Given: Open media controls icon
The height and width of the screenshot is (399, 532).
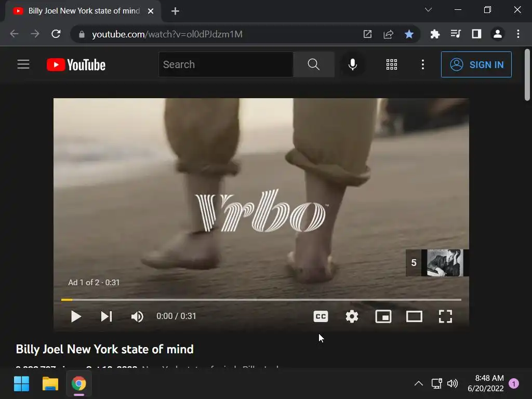Looking at the screenshot, I should click(x=456, y=34).
